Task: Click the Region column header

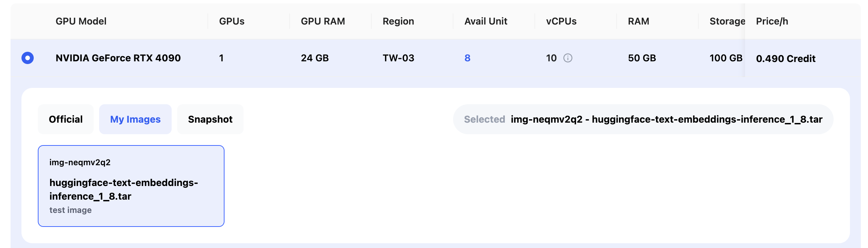Action: (x=398, y=21)
